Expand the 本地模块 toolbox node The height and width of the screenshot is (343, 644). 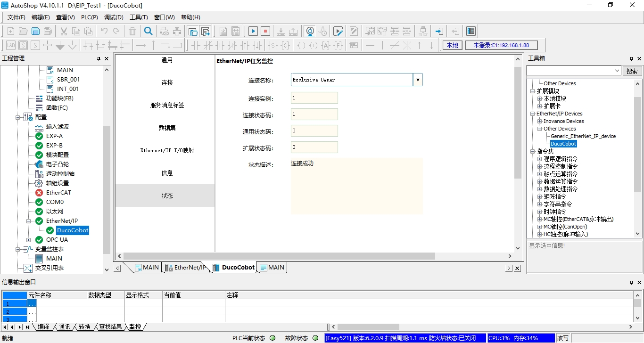click(x=540, y=98)
